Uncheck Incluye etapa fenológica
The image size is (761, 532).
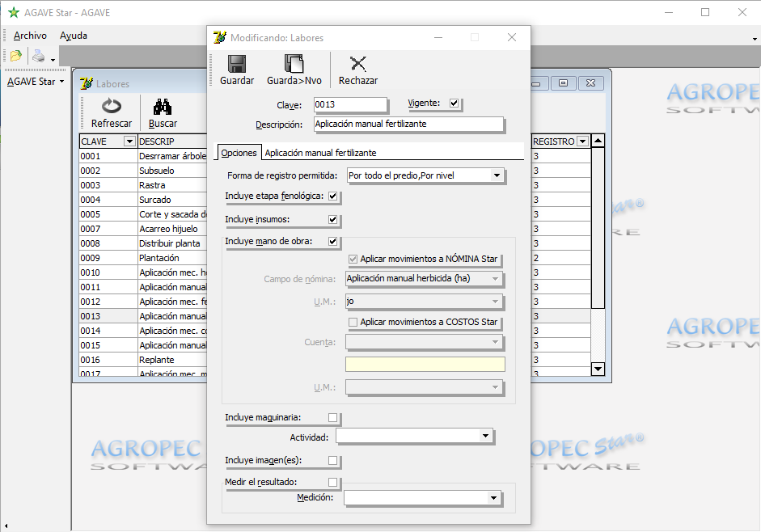click(332, 196)
